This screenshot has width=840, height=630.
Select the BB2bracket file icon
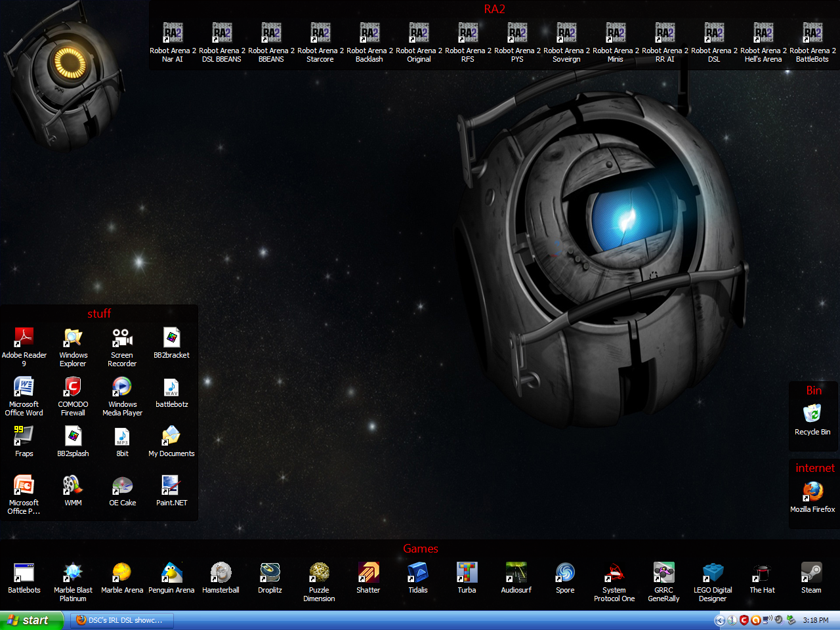pos(171,343)
